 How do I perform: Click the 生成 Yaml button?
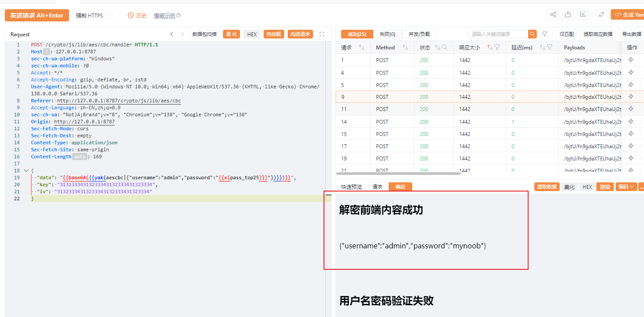point(628,14)
